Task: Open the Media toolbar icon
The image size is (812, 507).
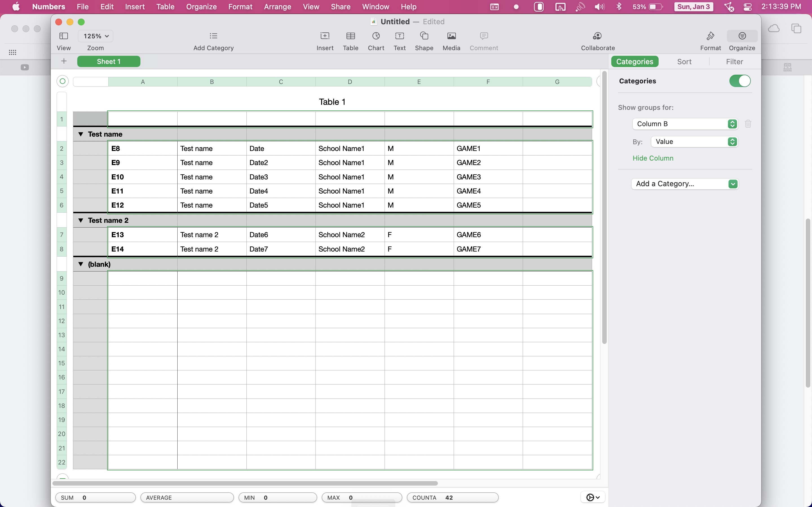Action: 451,36
